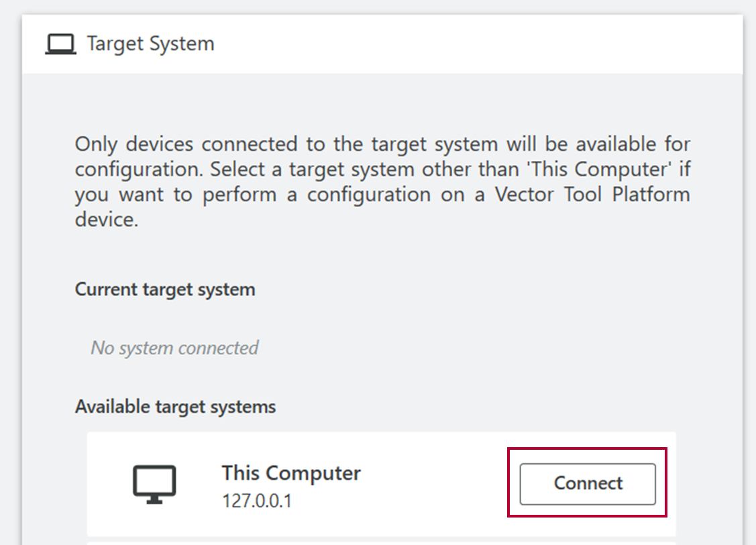Screen dimensions: 756x545
Task: Connect to This Computer target system
Action: point(587,484)
